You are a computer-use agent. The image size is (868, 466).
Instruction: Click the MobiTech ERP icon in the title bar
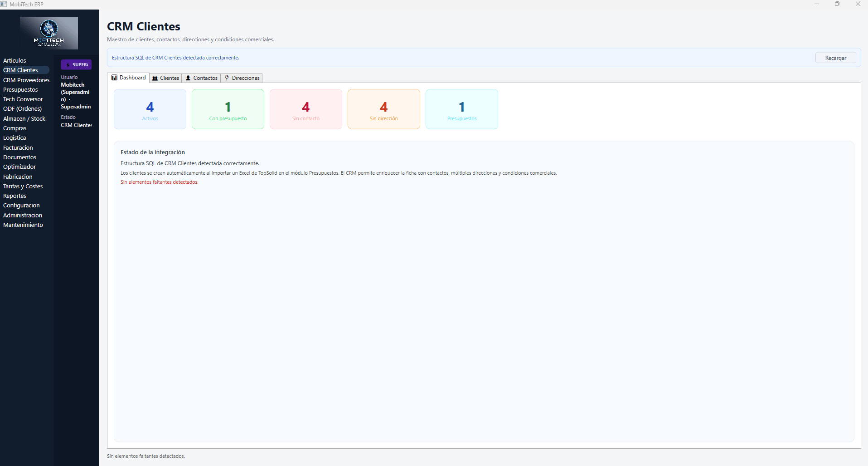[4, 4]
